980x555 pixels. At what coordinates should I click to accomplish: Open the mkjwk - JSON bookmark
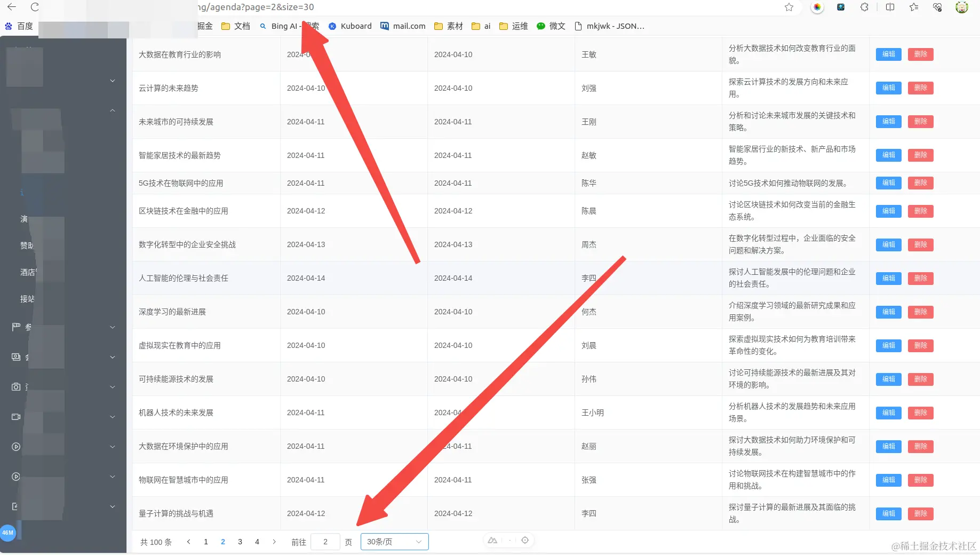(x=609, y=26)
